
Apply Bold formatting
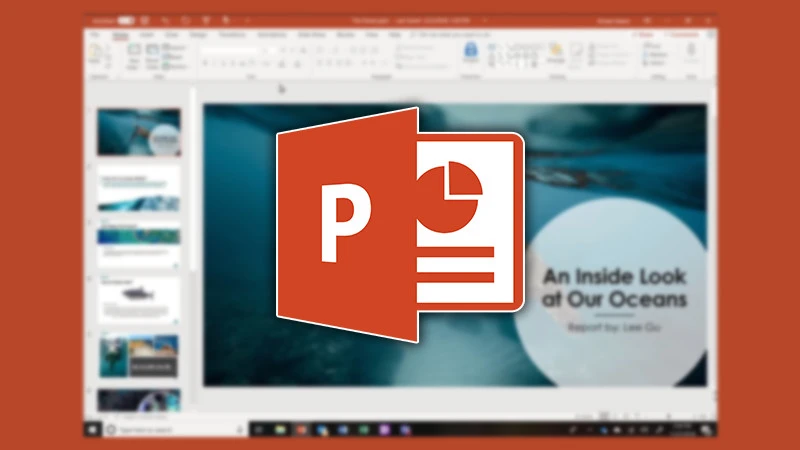pos(205,64)
